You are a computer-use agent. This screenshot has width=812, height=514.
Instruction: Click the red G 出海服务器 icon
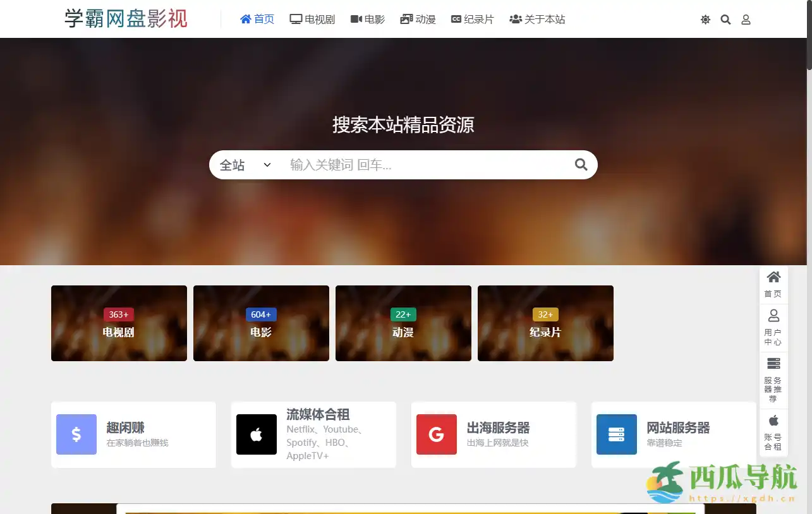436,434
